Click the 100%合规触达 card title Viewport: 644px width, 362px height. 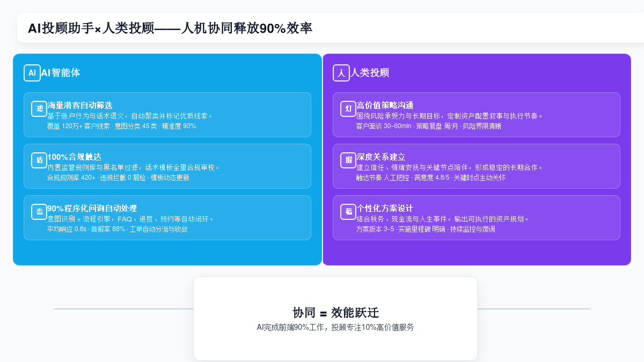click(x=74, y=157)
